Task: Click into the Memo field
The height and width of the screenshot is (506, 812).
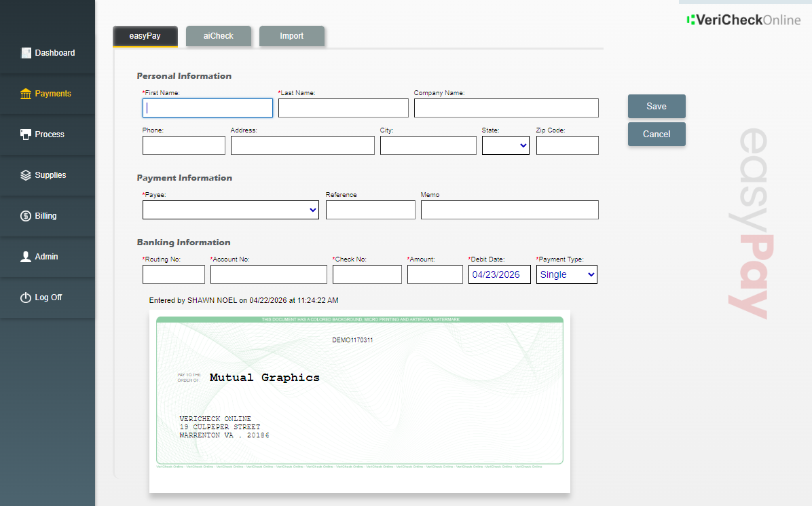Action: pos(510,210)
